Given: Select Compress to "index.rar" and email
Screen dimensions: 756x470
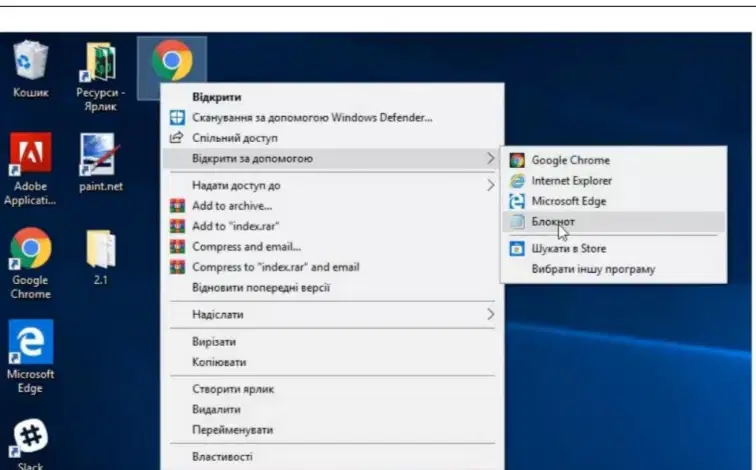Looking at the screenshot, I should point(276,267).
